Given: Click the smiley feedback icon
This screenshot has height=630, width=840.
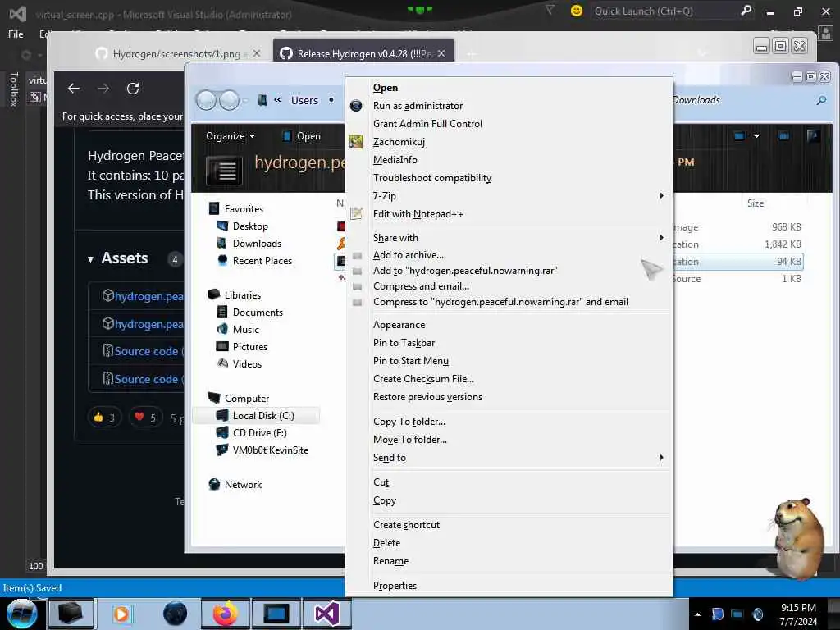Looking at the screenshot, I should point(577,11).
